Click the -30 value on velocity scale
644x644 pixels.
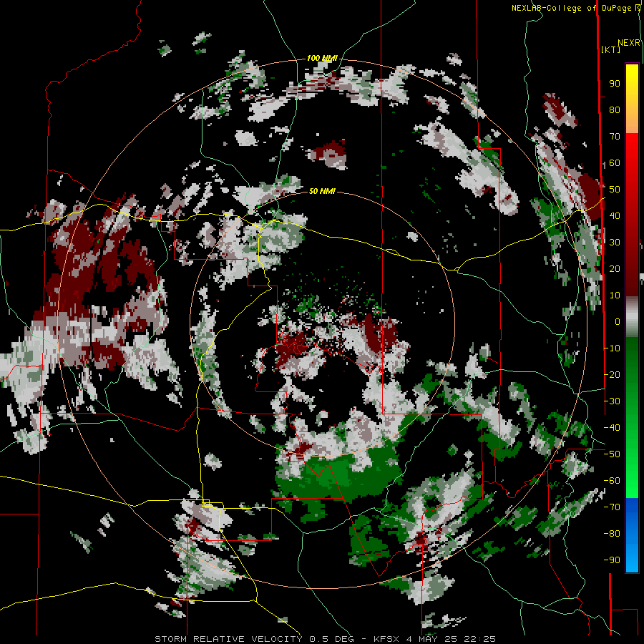pos(612,401)
